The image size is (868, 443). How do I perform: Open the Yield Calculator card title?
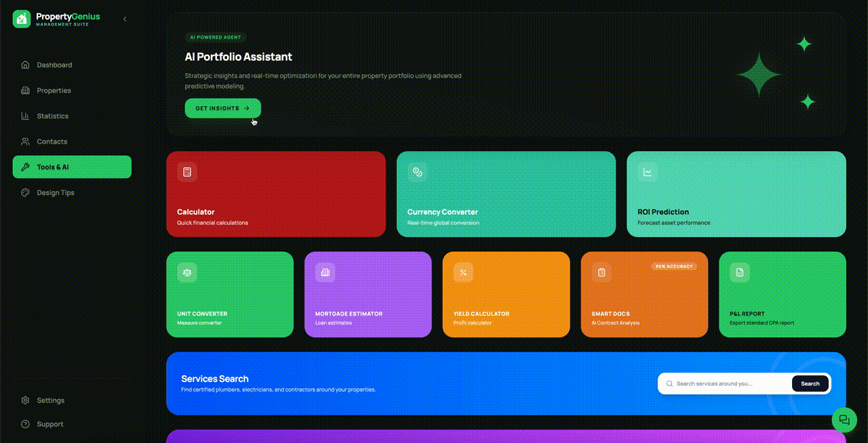481,314
